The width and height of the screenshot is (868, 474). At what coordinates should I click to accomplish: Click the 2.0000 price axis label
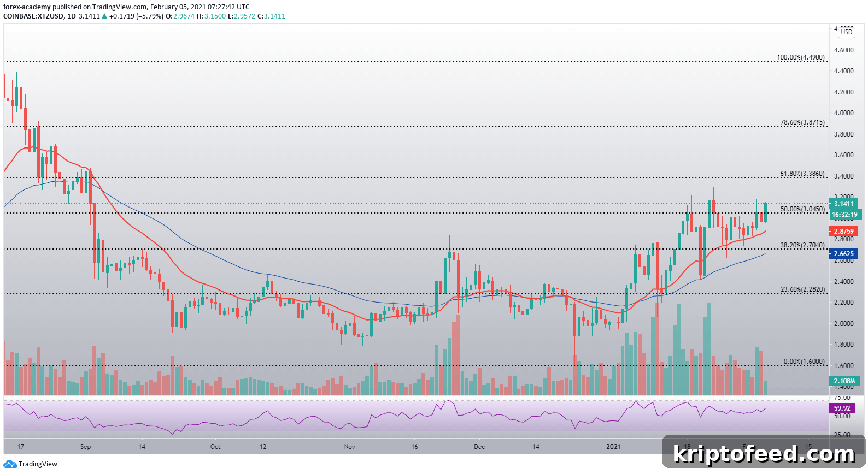(x=843, y=323)
